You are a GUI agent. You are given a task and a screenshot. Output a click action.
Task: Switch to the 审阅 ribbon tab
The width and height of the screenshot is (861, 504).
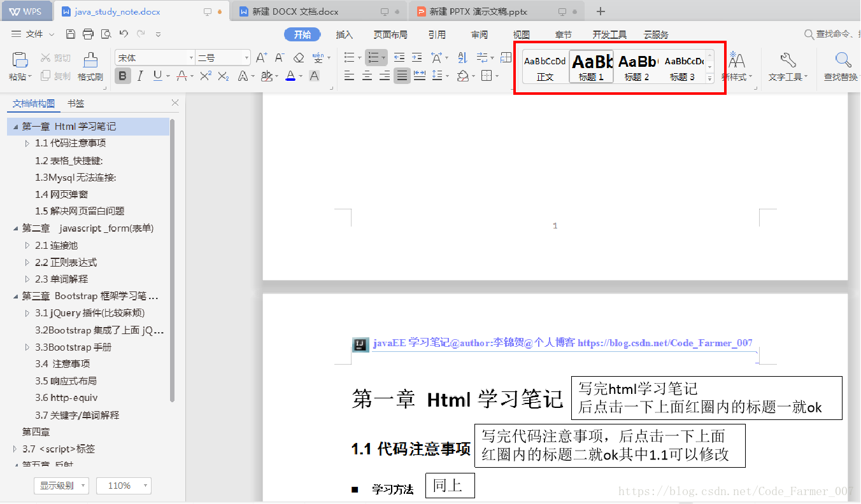(480, 35)
